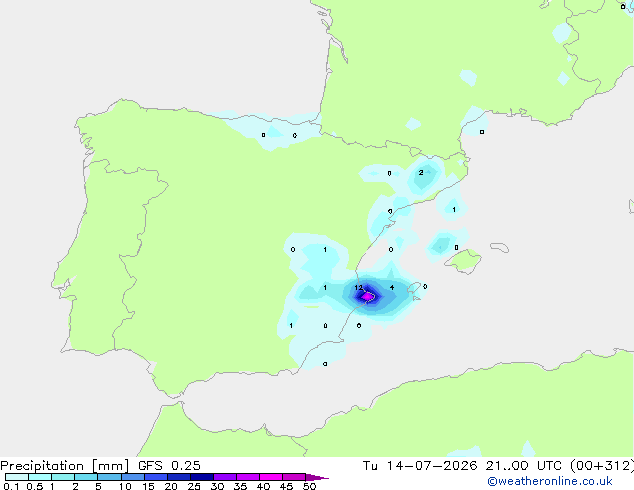
Task: Click the '50' label at the legend end
Action: [x=309, y=486]
